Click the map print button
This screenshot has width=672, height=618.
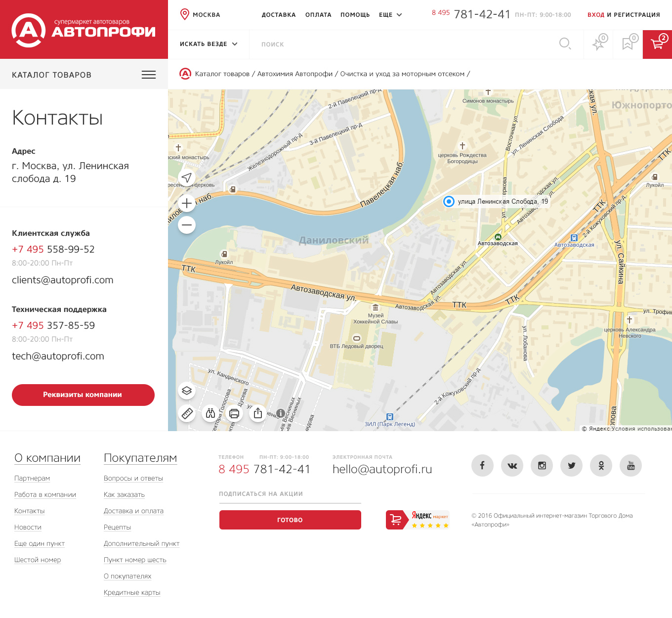[234, 413]
